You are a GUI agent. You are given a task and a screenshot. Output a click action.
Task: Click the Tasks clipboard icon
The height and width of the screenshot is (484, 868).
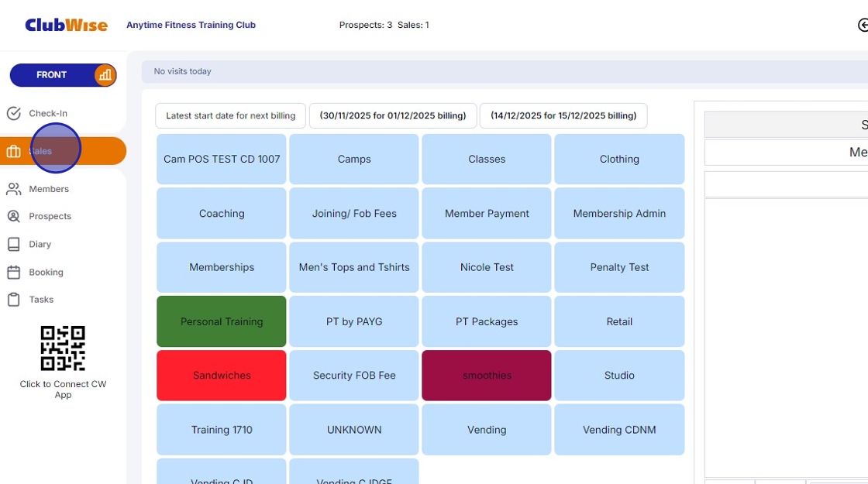tap(14, 299)
